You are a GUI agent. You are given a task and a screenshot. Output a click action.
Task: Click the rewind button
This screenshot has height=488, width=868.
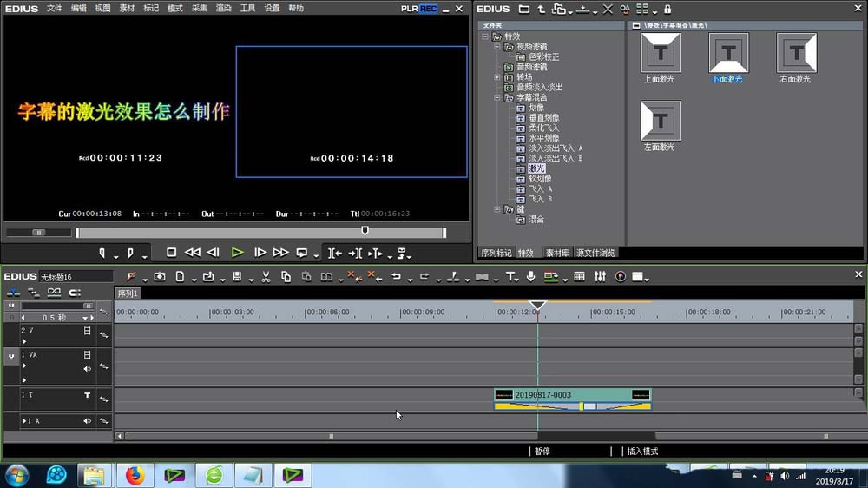[192, 253]
